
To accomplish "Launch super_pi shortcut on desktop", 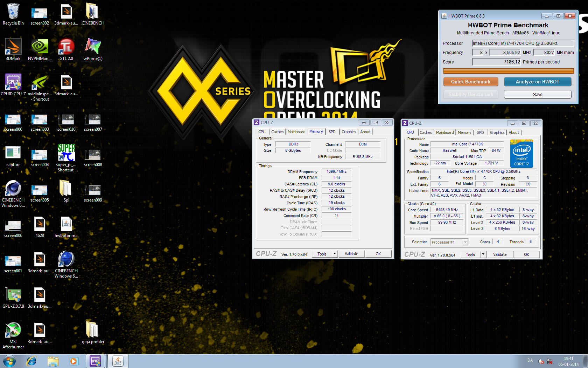I will pyautogui.click(x=66, y=158).
